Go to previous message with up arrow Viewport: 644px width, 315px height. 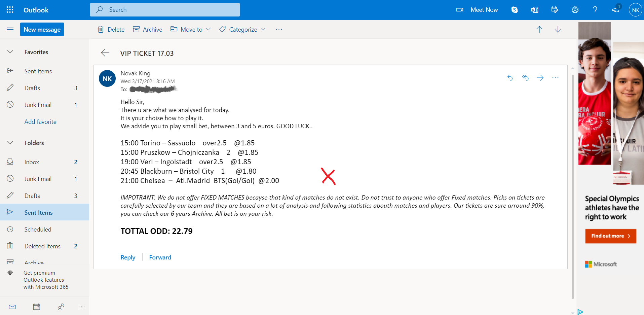(x=539, y=29)
